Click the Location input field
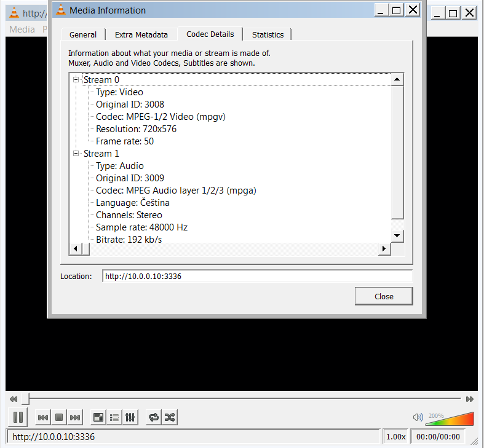Image resolution: width=484 pixels, height=448 pixels. click(x=258, y=276)
